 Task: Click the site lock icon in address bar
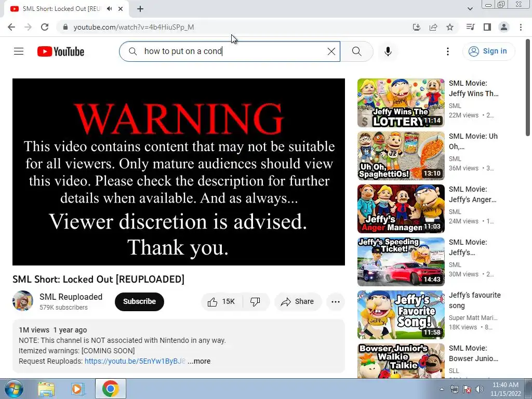click(65, 27)
